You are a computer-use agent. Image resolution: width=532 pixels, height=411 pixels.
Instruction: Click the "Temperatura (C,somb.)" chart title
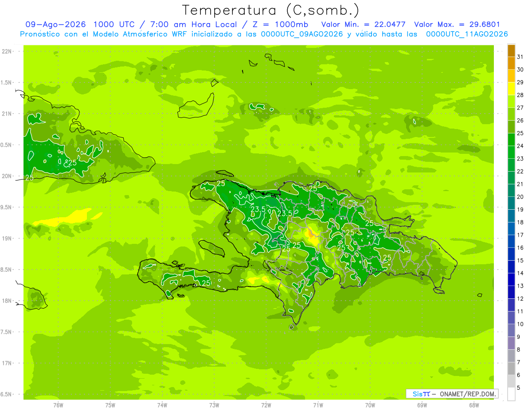(x=271, y=10)
